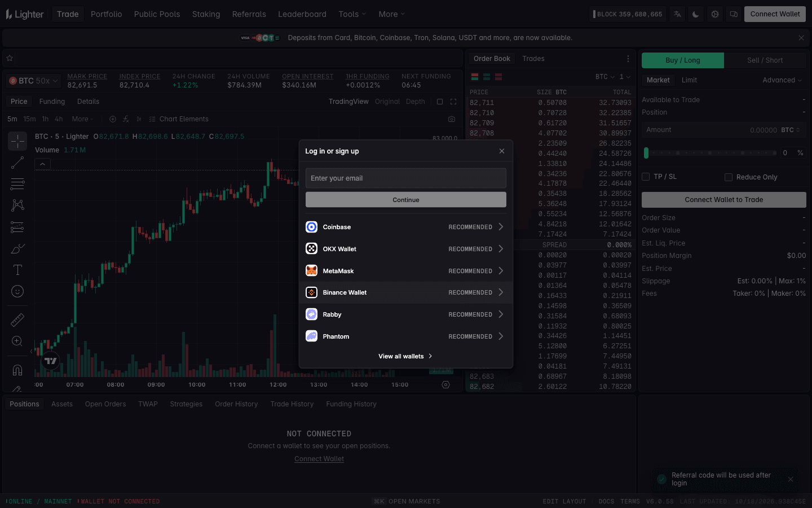The height and width of the screenshot is (508, 812).
Task: Select the crosshair cursor drawing tool
Action: pyautogui.click(x=17, y=141)
